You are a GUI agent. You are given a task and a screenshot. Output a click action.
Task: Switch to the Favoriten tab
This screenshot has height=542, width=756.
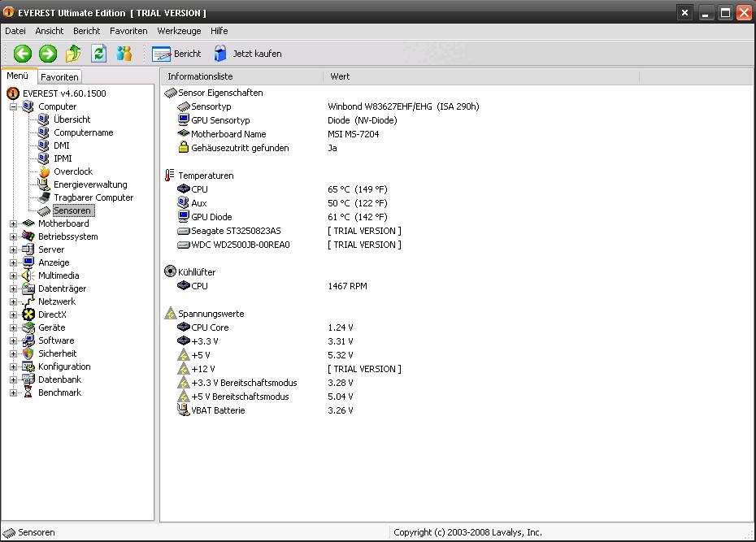[x=59, y=77]
